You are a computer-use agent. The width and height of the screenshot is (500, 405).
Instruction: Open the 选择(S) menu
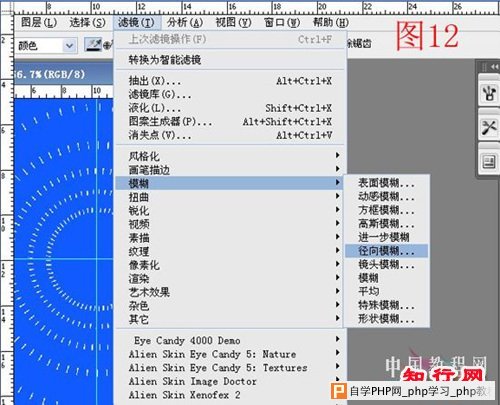point(87,23)
